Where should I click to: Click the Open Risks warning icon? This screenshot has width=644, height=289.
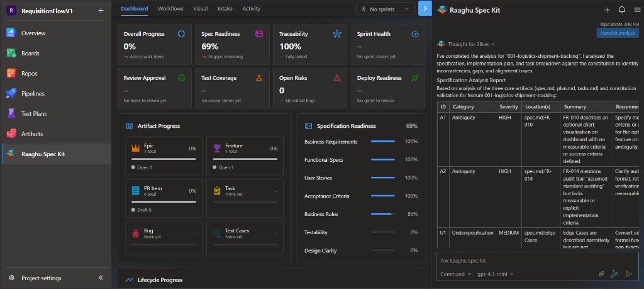337,77
